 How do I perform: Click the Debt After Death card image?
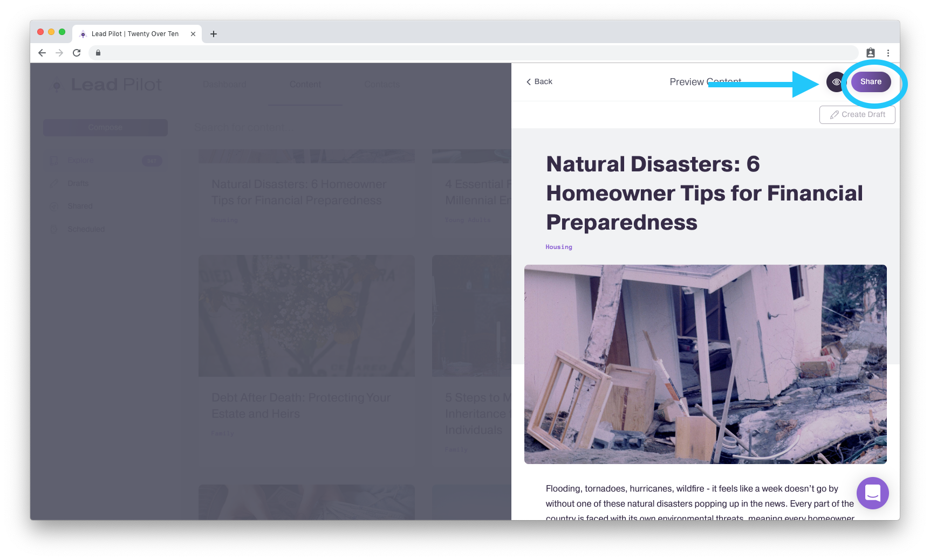tap(306, 316)
